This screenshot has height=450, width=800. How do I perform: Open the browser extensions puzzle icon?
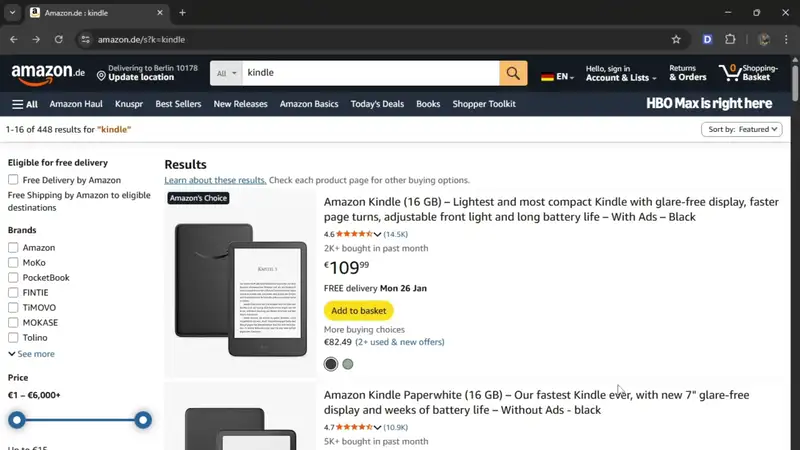[730, 39]
